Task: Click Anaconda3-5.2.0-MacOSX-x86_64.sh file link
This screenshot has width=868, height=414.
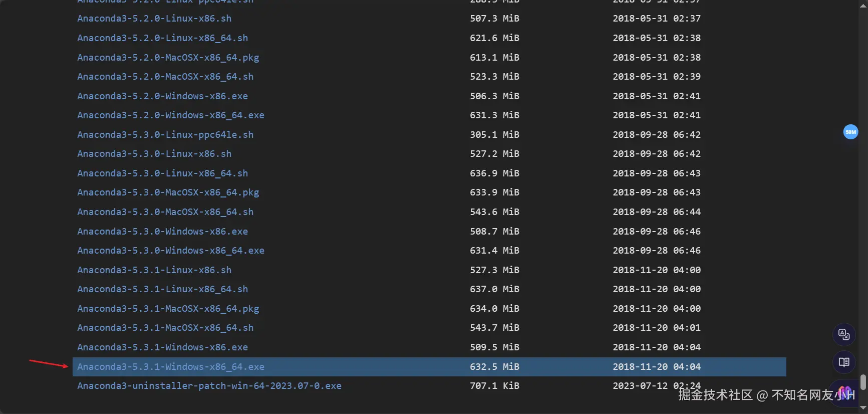Action: pos(165,77)
